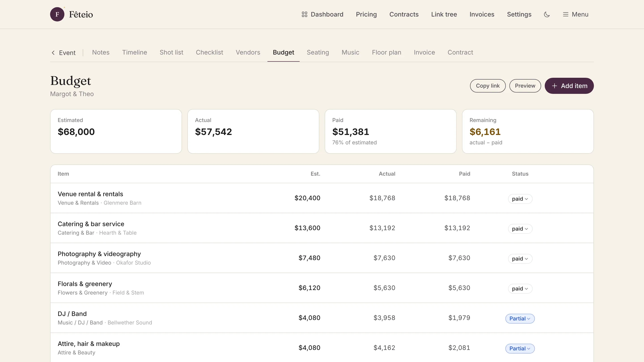Select the Attire, hair & makeup item
The image size is (644, 362).
pos(89,344)
